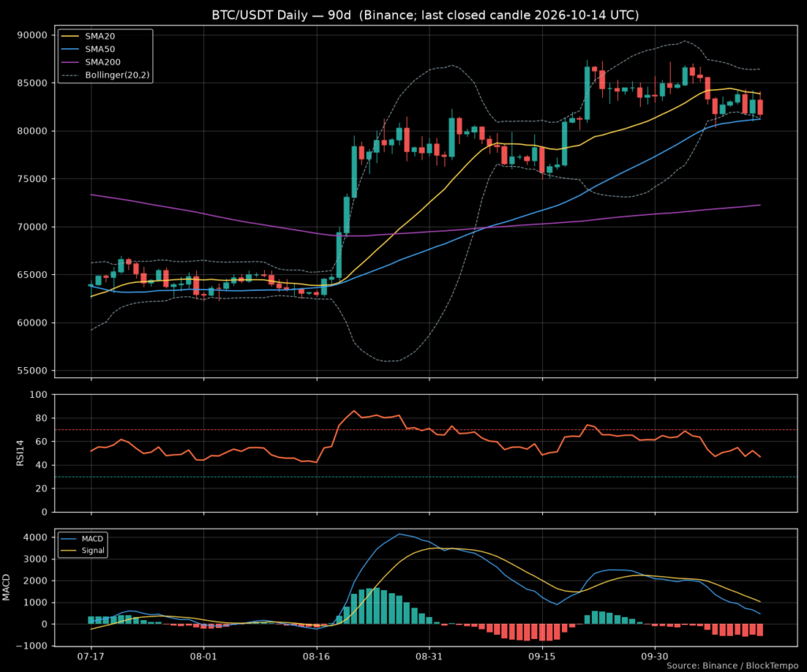The width and height of the screenshot is (807, 672).
Task: Click the 3000 tick on the MACD axis
Action: (35, 559)
